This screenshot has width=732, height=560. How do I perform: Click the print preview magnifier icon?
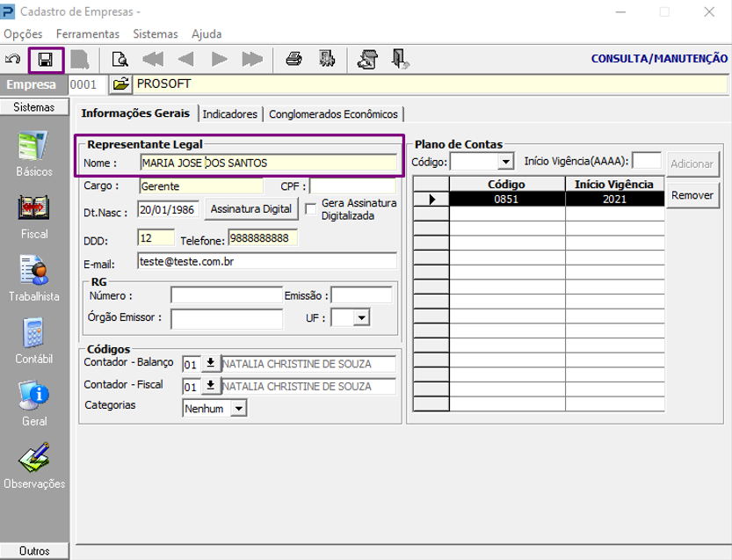point(120,60)
